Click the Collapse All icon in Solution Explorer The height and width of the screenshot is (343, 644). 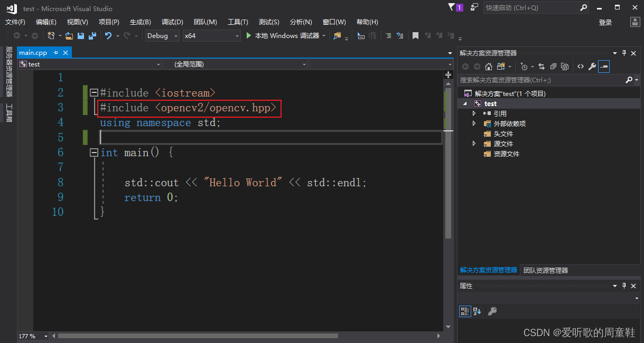[x=553, y=66]
